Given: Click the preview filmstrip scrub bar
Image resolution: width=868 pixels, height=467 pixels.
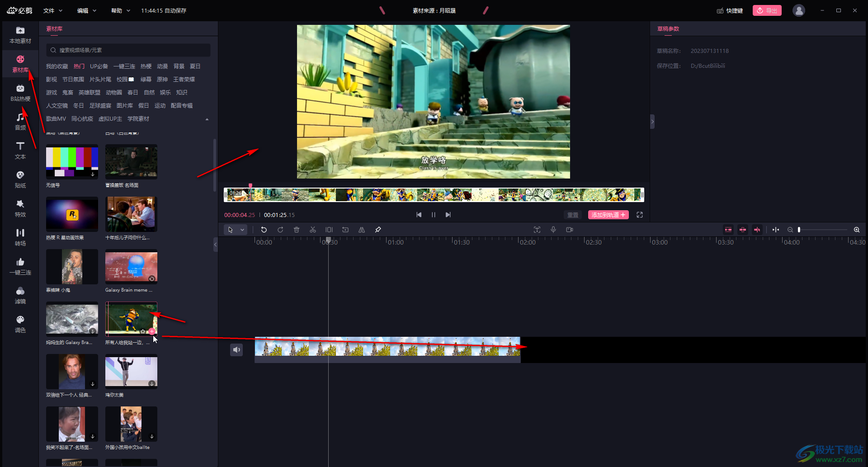Looking at the screenshot, I should click(x=434, y=195).
